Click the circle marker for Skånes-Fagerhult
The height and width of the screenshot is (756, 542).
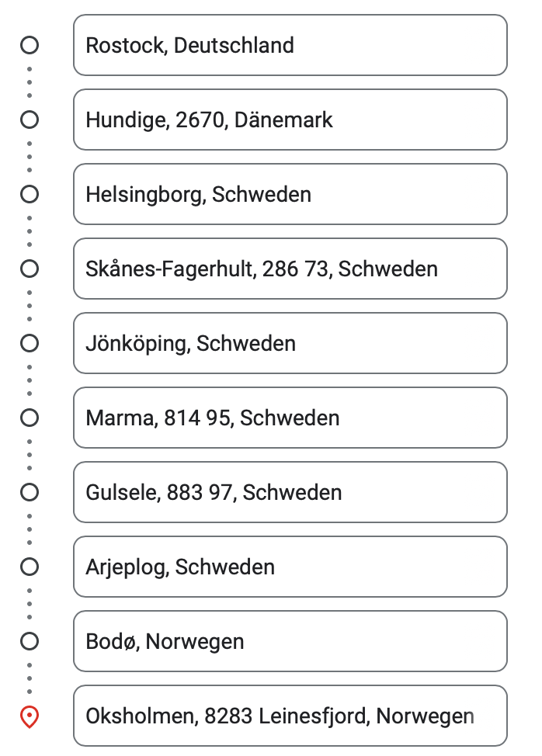(30, 269)
